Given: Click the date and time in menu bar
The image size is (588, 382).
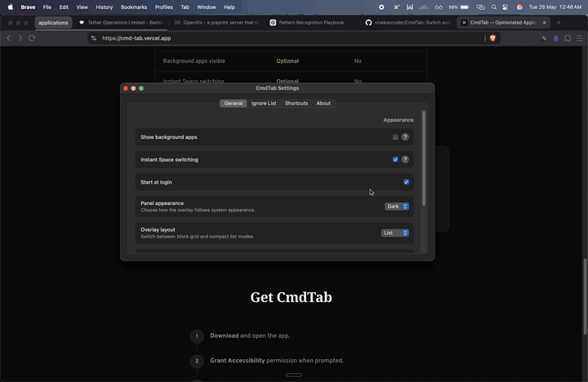Looking at the screenshot, I should tap(555, 7).
